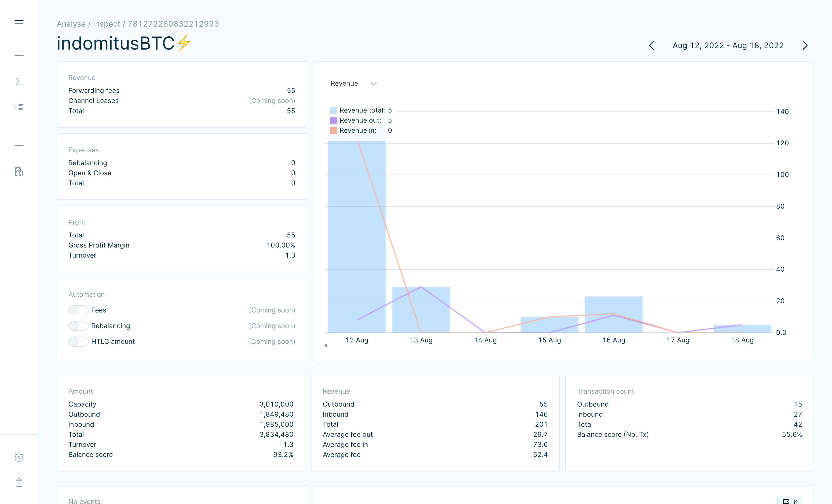
Task: Click Inbound amount 1,985,000
Action: [x=276, y=424]
